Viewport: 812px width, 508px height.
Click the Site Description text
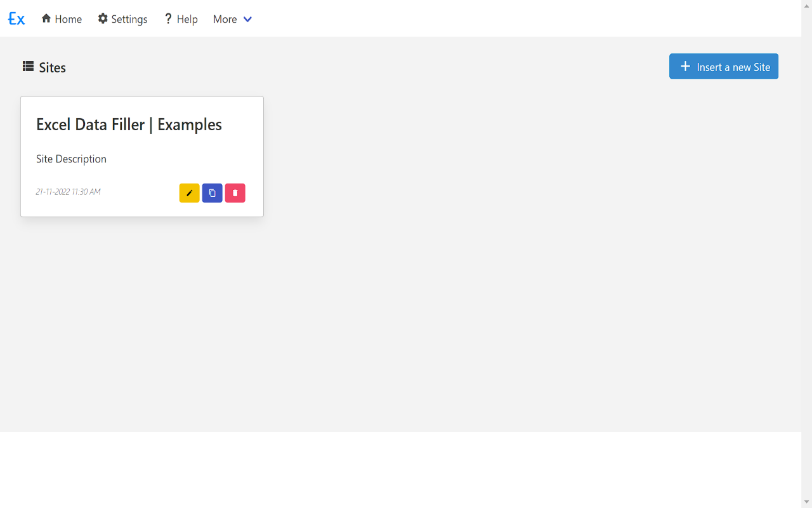click(x=71, y=159)
